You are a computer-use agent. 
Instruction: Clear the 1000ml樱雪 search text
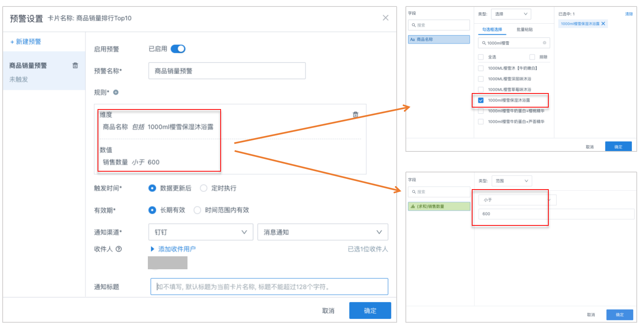click(544, 43)
